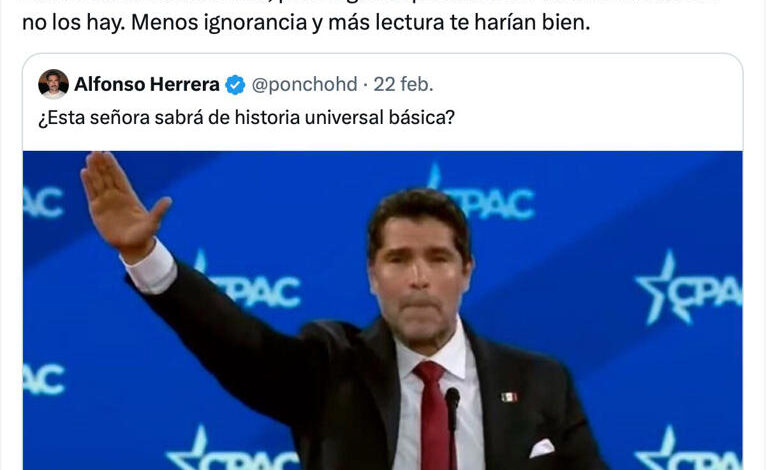The height and width of the screenshot is (470, 768).
Task: Click the cropped "AC" logo at upper left
Action: 43,202
